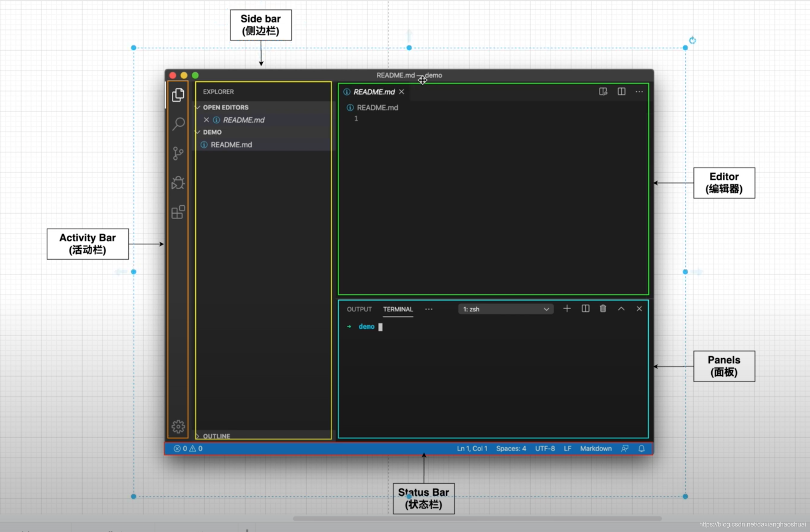Click the EXPLORER sidebar title

point(218,91)
